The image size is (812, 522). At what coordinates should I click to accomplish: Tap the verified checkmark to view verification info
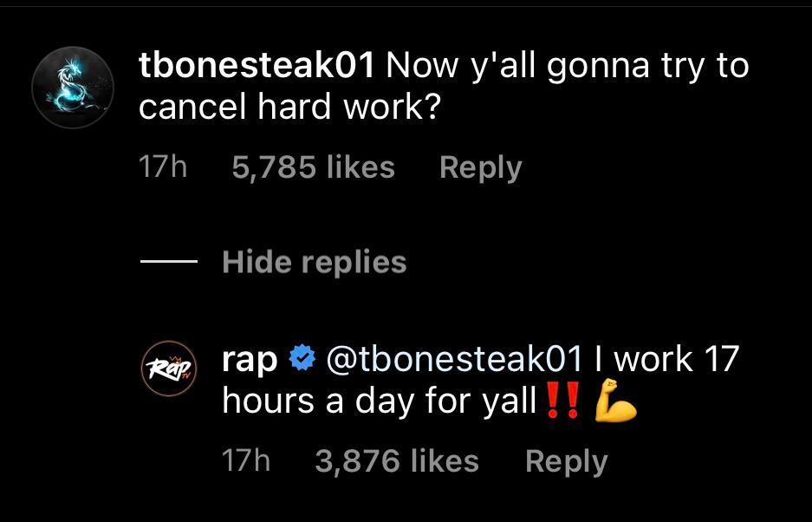click(x=299, y=356)
